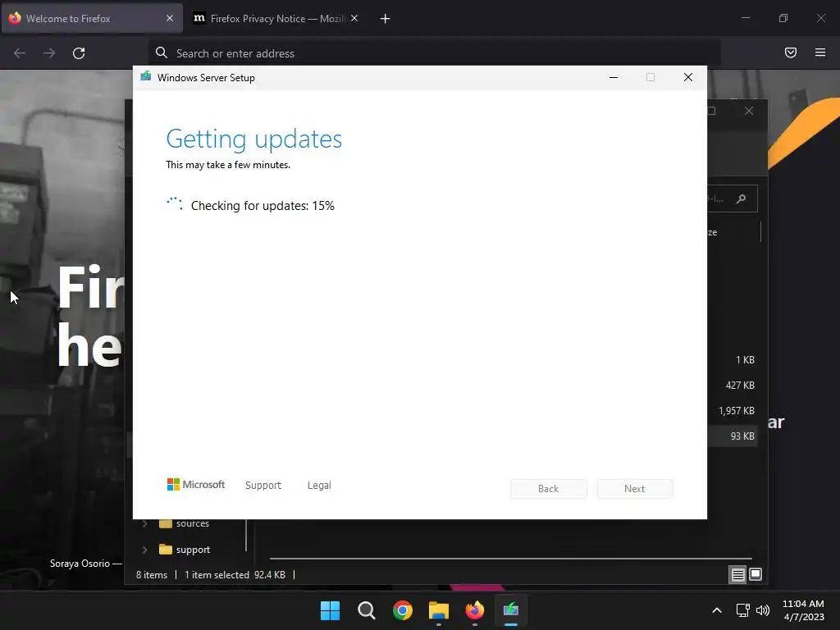Screen dimensions: 840x630
Task: Open the Legal link in Setup
Action: (319, 486)
